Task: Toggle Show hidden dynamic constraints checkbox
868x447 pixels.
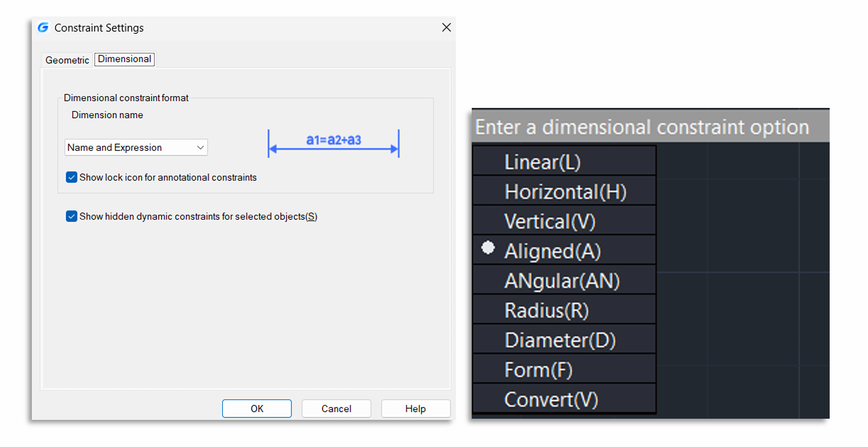Action: (x=72, y=216)
